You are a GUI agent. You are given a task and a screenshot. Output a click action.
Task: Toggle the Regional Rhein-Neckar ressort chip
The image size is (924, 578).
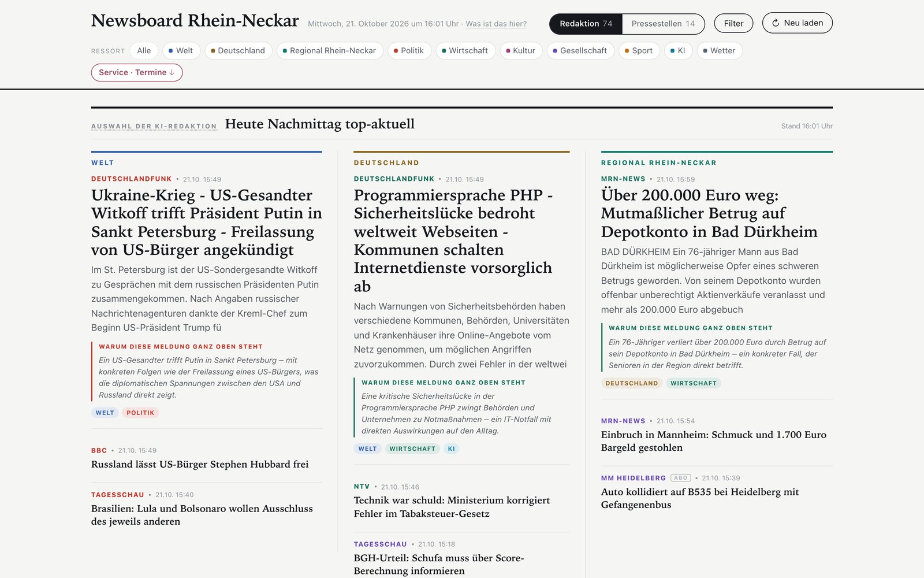tap(330, 51)
